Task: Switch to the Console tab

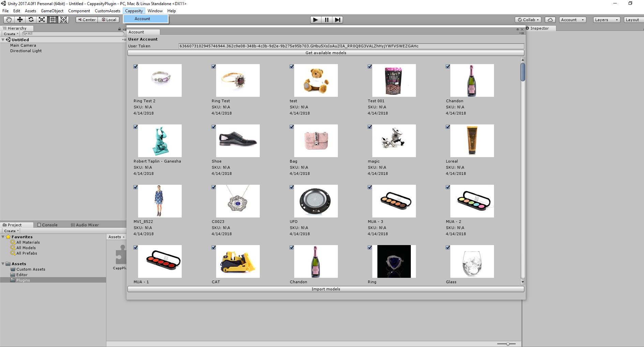Action: point(47,225)
